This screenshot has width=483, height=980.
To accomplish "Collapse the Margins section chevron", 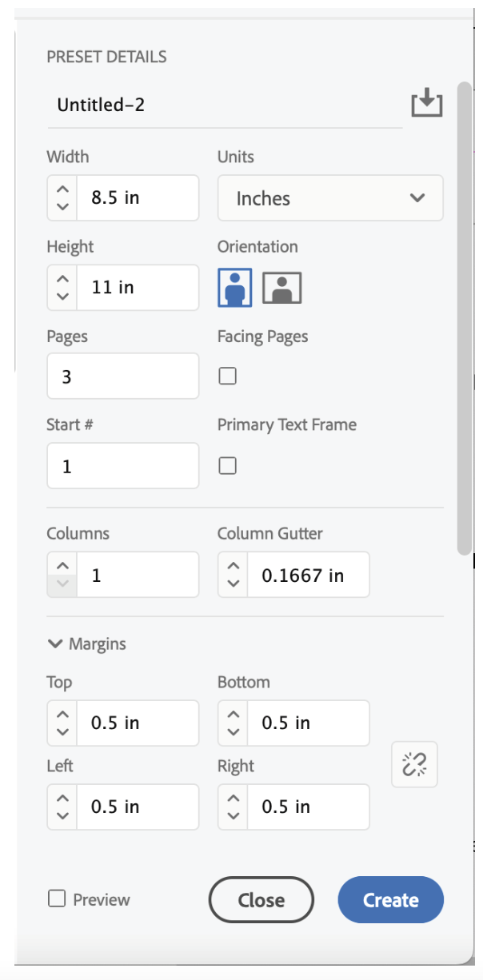I will 55,643.
